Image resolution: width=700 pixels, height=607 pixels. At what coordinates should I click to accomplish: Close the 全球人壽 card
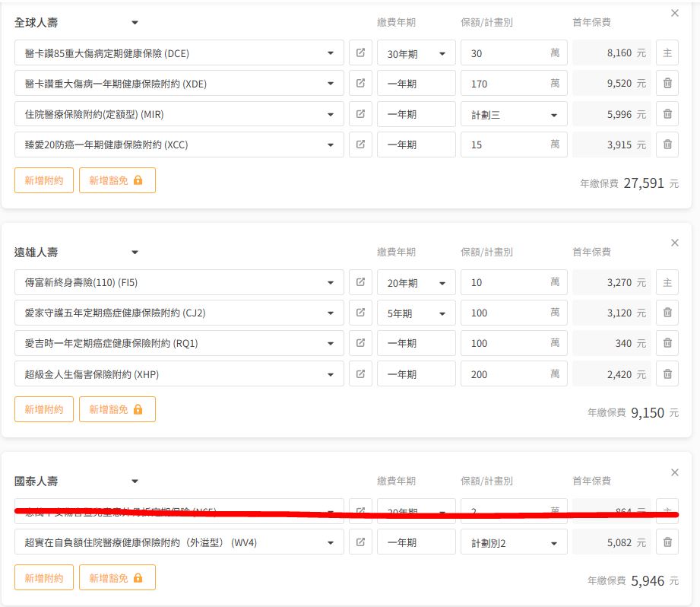coord(675,13)
